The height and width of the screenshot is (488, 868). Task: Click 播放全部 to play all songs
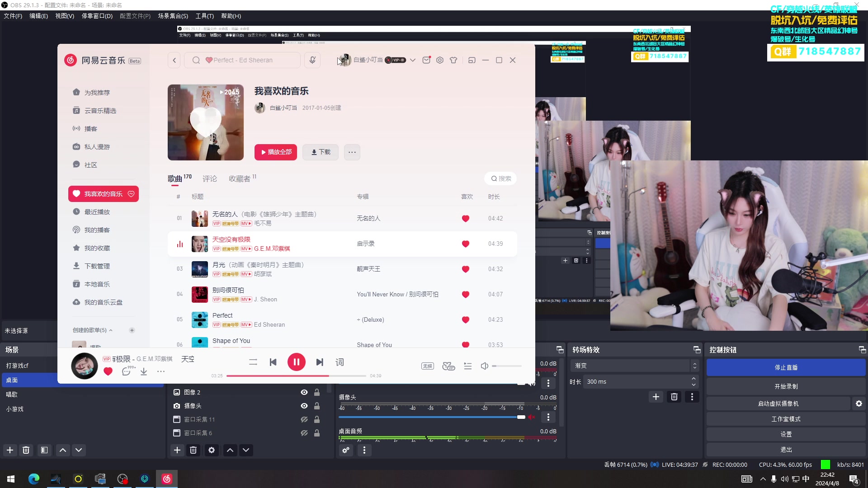276,152
